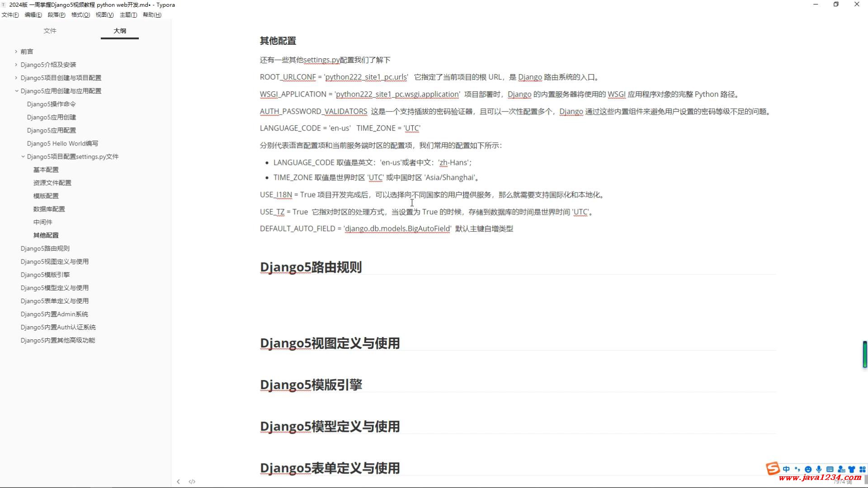Click the Django5模版引擎 document heading
The width and height of the screenshot is (868, 488).
(311, 385)
